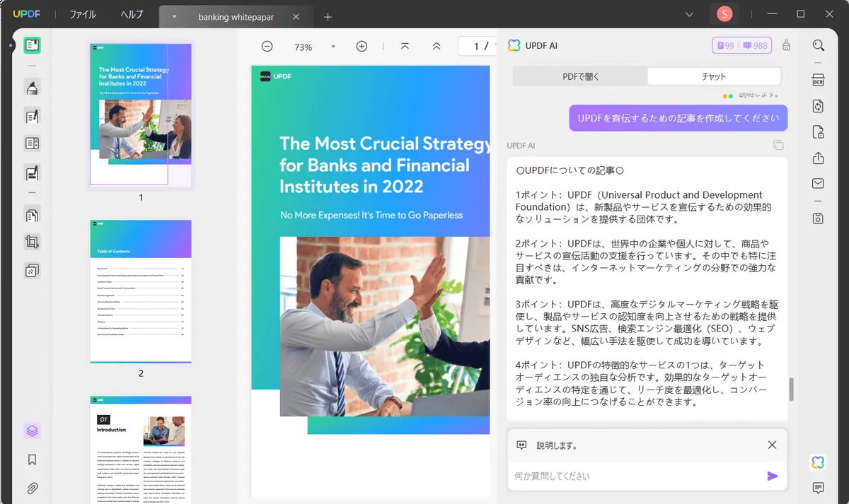The height and width of the screenshot is (504, 849).
Task: Open the 73% zoom level dropdown
Action: [x=333, y=47]
